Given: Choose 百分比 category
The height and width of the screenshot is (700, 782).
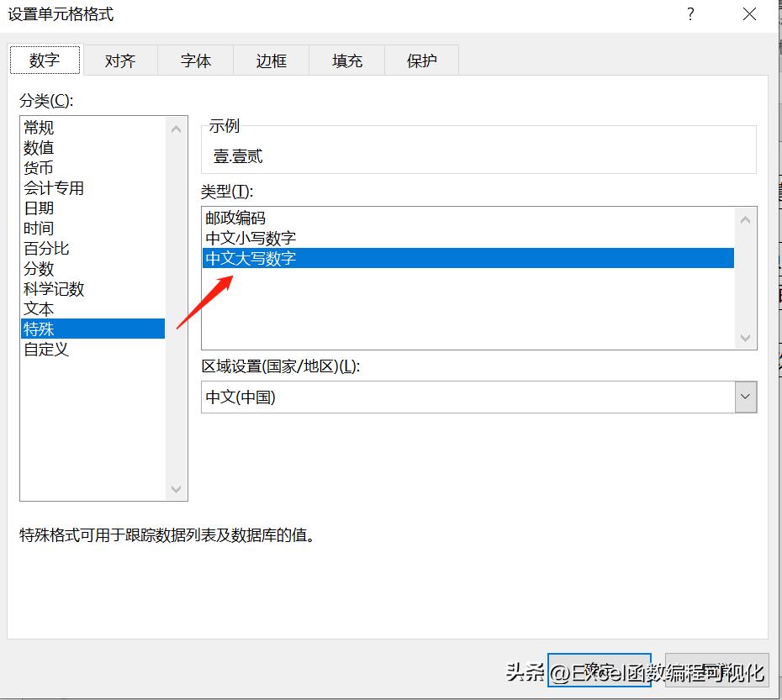Looking at the screenshot, I should [x=47, y=249].
